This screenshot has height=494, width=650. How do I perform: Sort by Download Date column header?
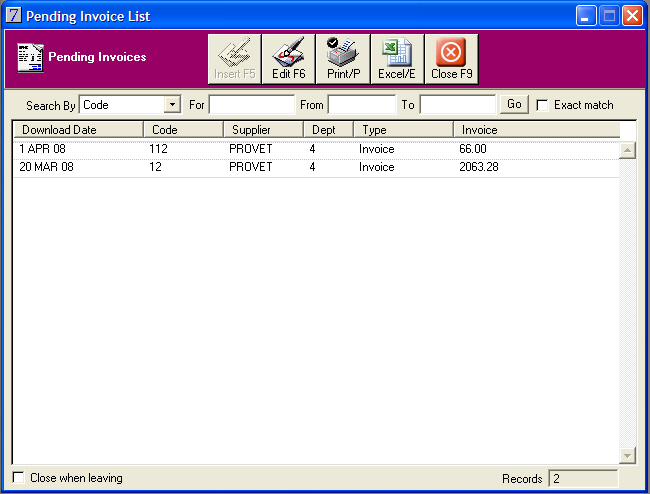click(79, 130)
